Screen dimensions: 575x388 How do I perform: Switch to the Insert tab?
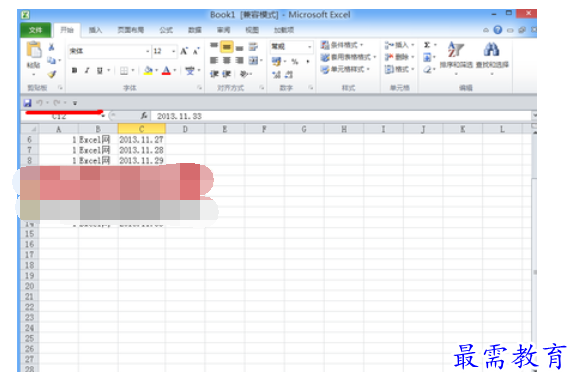(95, 30)
